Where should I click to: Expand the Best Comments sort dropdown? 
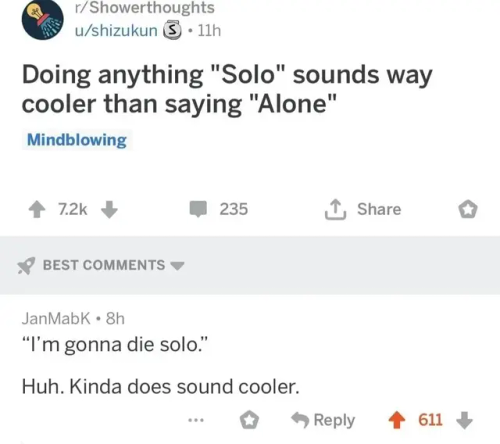[x=177, y=266]
